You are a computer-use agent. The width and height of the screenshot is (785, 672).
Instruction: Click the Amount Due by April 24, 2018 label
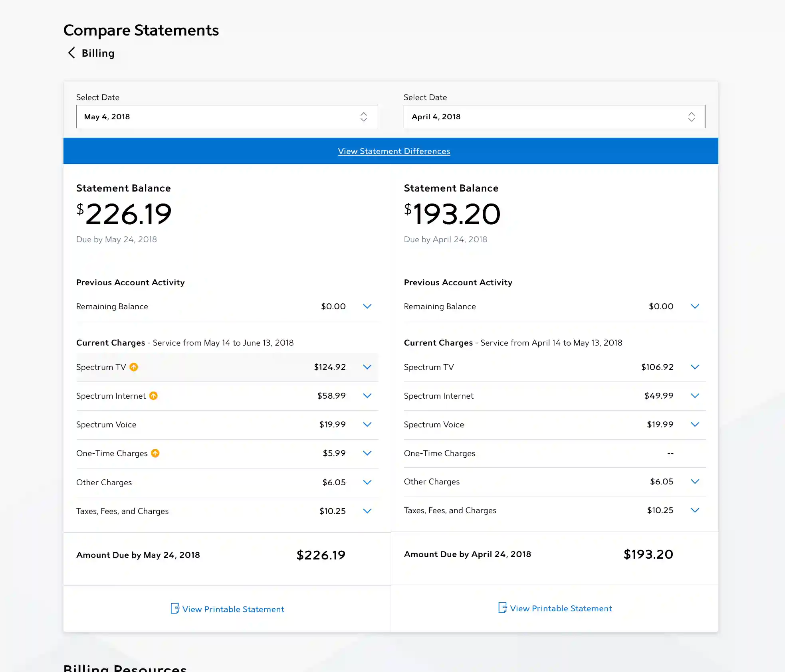point(468,554)
